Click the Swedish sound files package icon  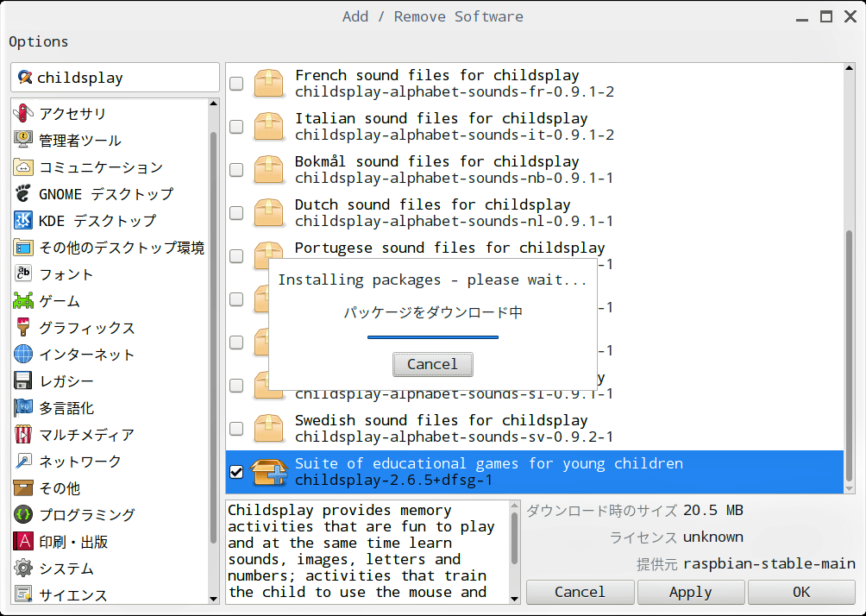pos(269,429)
